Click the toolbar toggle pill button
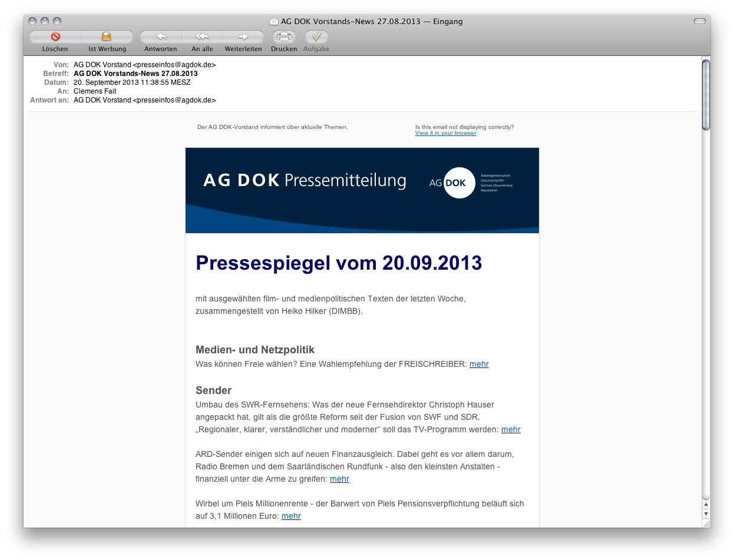 [x=700, y=21]
